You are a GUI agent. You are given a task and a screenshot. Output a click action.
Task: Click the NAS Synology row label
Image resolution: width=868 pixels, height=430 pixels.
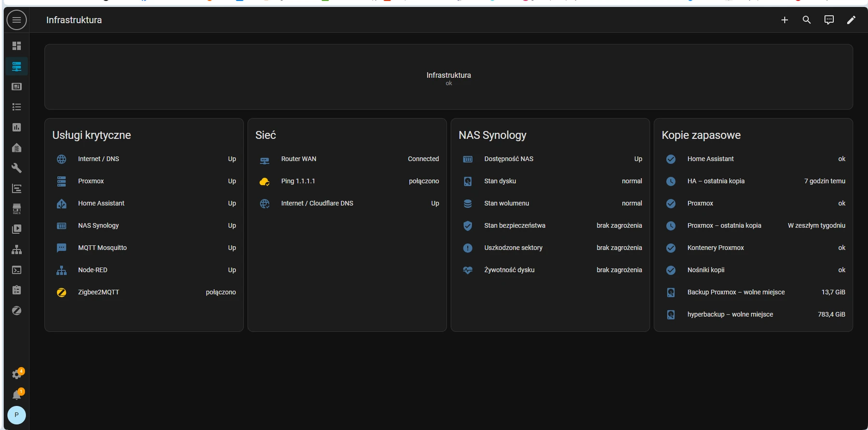[98, 225]
